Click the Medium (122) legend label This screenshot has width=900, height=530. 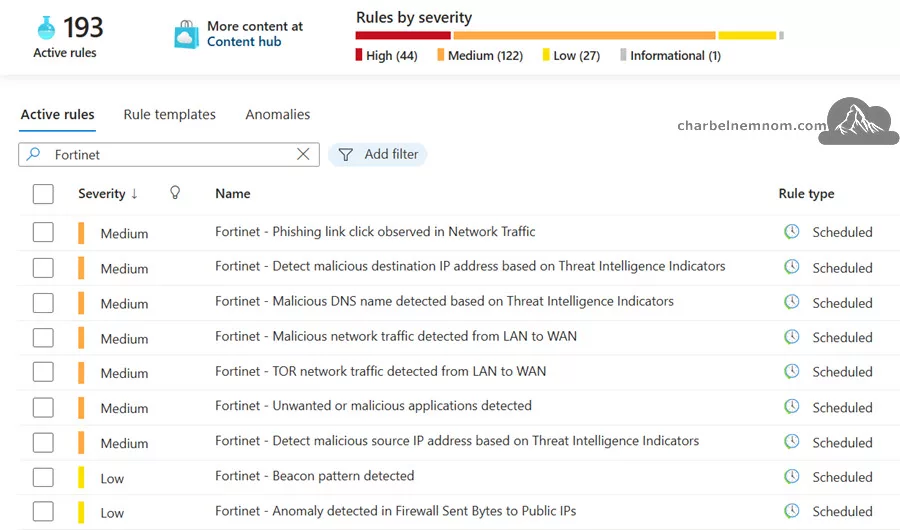pos(485,56)
